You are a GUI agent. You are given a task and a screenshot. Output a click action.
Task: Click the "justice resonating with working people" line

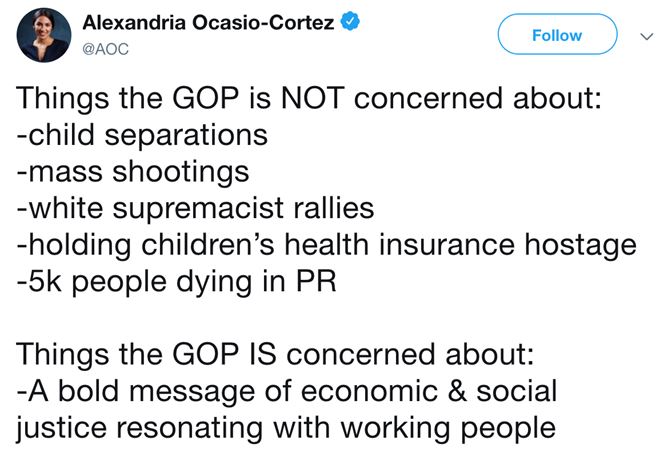(285, 427)
